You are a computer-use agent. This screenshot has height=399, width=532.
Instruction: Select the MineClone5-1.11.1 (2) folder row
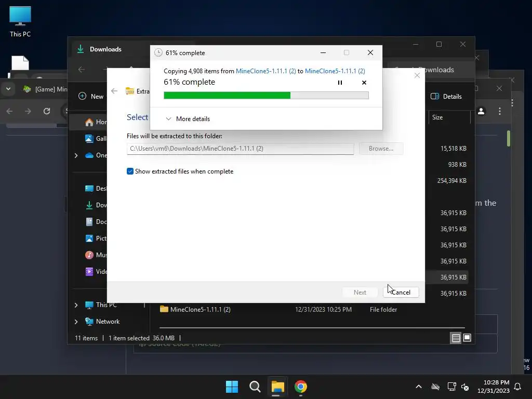(x=312, y=310)
